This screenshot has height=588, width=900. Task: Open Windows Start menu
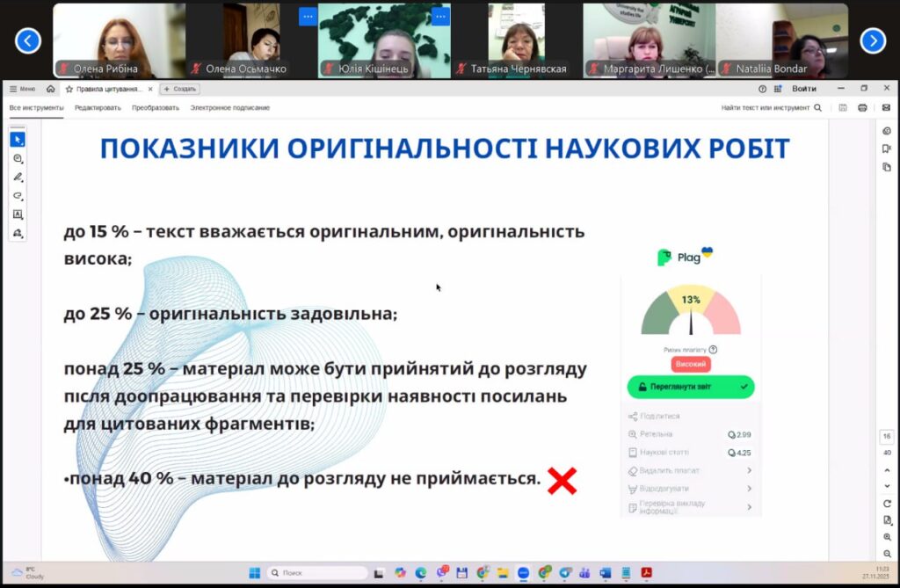255,573
